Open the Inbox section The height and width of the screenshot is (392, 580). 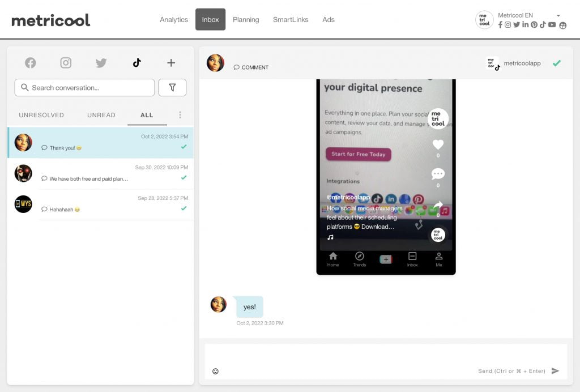coord(211,20)
